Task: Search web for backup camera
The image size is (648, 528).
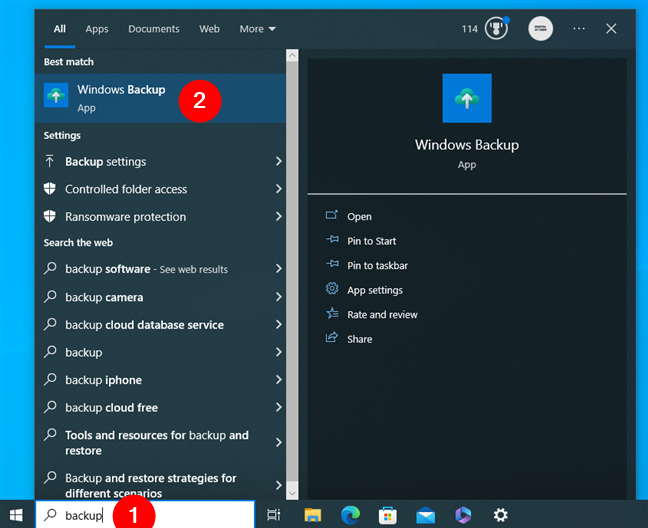Action: pos(160,297)
